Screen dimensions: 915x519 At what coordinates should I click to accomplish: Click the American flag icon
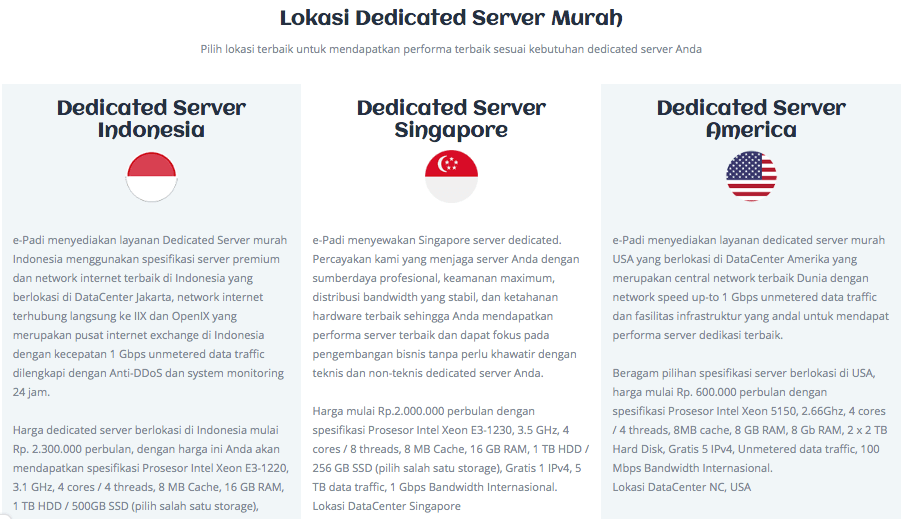tap(751, 176)
